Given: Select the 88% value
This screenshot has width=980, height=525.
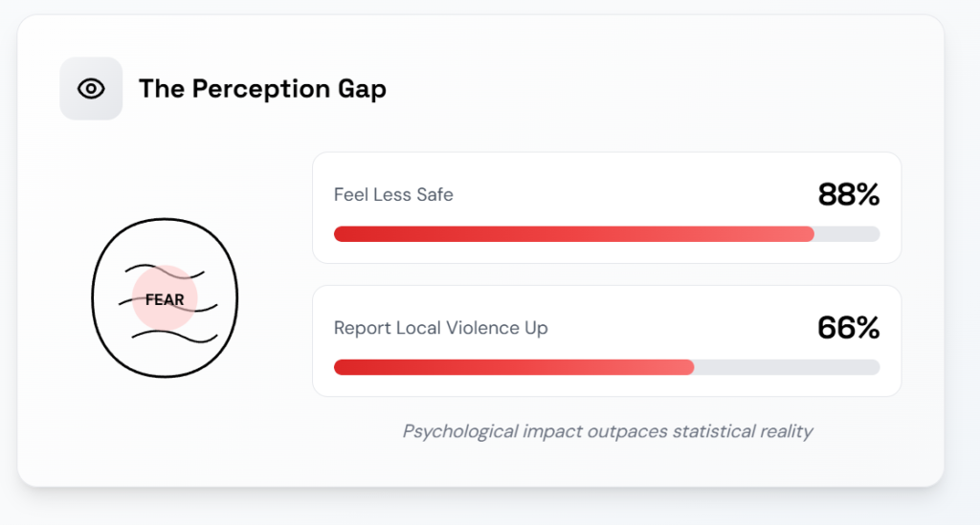Looking at the screenshot, I should point(848,195).
